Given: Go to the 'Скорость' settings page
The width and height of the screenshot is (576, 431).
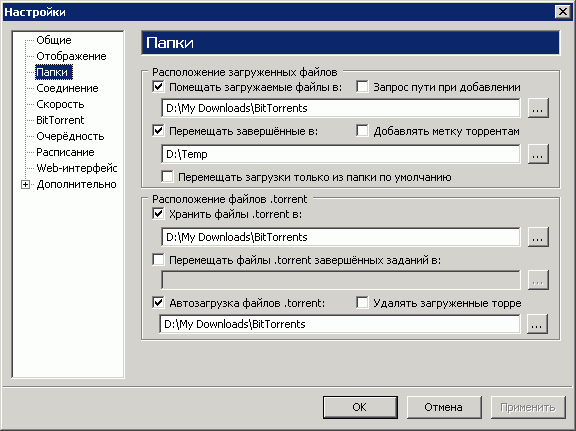Looking at the screenshot, I should click(x=60, y=104).
